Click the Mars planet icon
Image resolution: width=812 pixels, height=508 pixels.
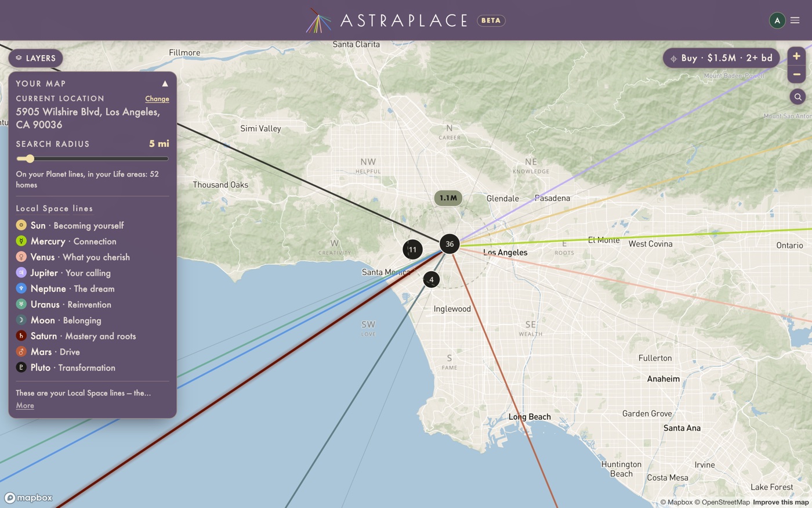coord(21,351)
